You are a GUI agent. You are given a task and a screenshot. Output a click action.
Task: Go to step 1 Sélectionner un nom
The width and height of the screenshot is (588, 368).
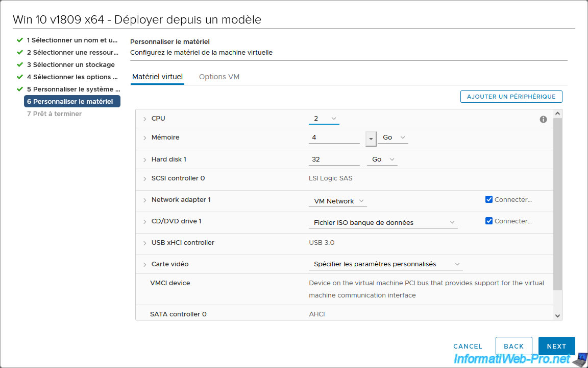[72, 40]
